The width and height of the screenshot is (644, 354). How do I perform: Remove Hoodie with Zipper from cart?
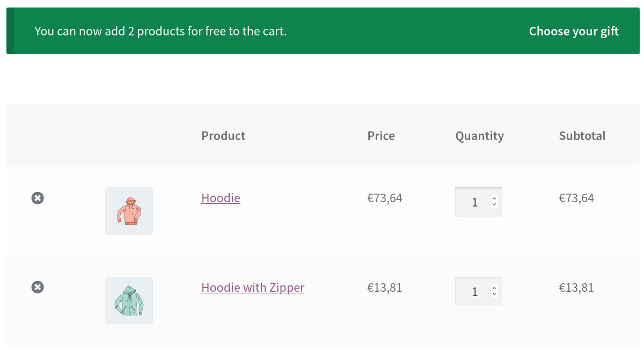(x=38, y=287)
